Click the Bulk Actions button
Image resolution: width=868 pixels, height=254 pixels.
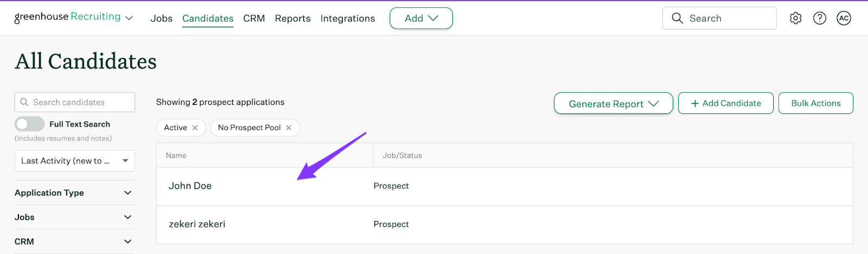pyautogui.click(x=815, y=103)
